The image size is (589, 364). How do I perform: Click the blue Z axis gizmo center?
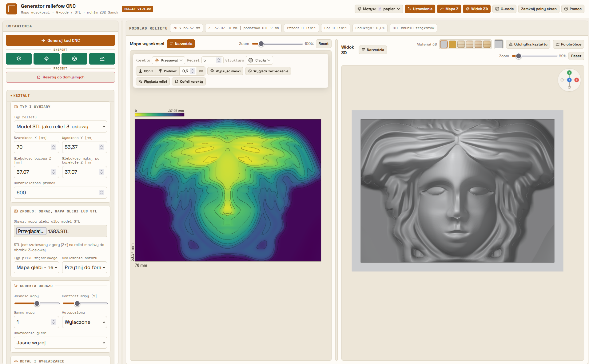pyautogui.click(x=569, y=80)
